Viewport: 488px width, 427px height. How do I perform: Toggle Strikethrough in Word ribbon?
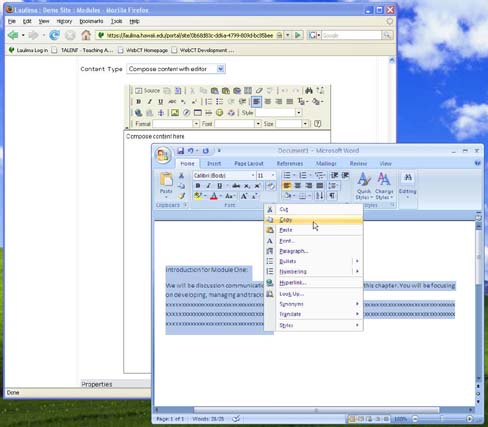[x=236, y=186]
